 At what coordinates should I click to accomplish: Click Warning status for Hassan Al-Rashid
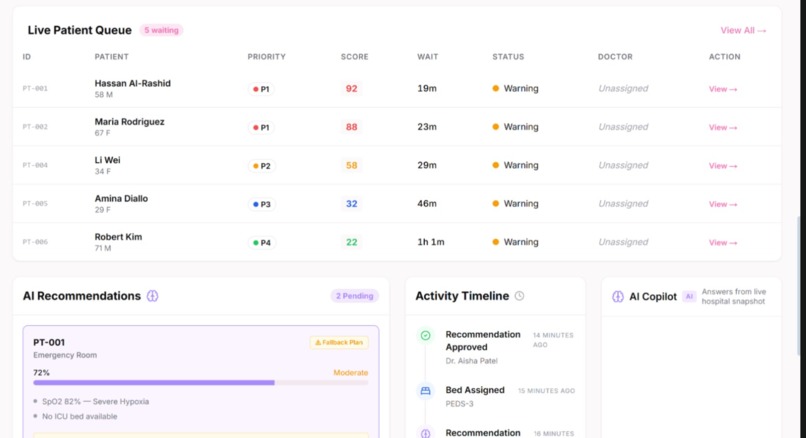click(x=516, y=88)
